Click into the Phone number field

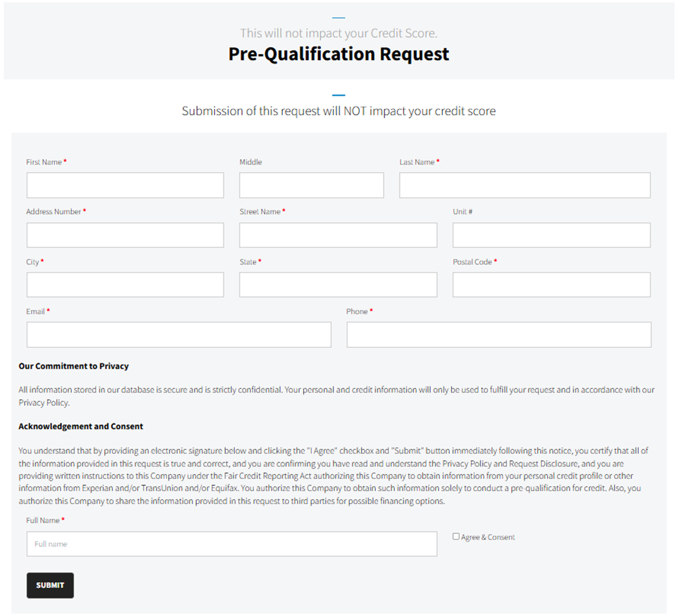pyautogui.click(x=499, y=335)
